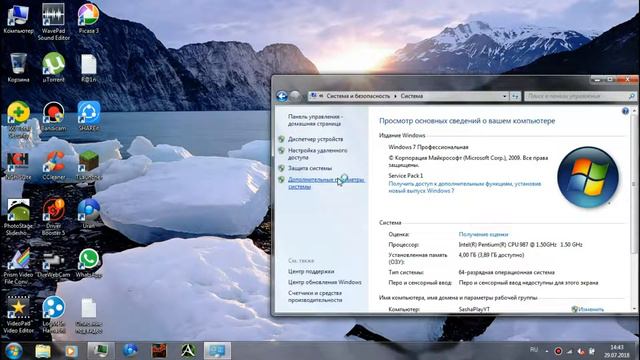Open Диспетчер устройств link
The width and height of the screenshot is (640, 360).
point(316,139)
